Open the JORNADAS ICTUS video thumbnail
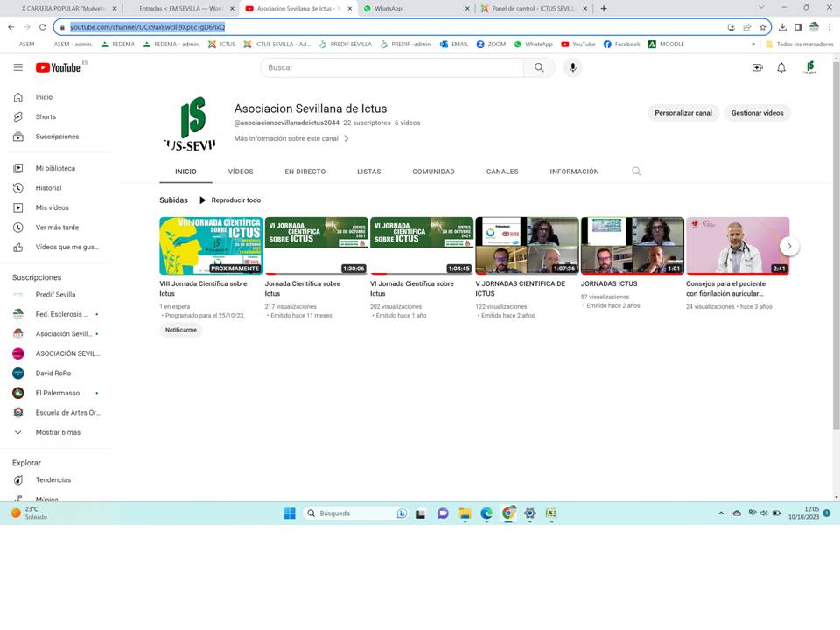 click(x=632, y=243)
